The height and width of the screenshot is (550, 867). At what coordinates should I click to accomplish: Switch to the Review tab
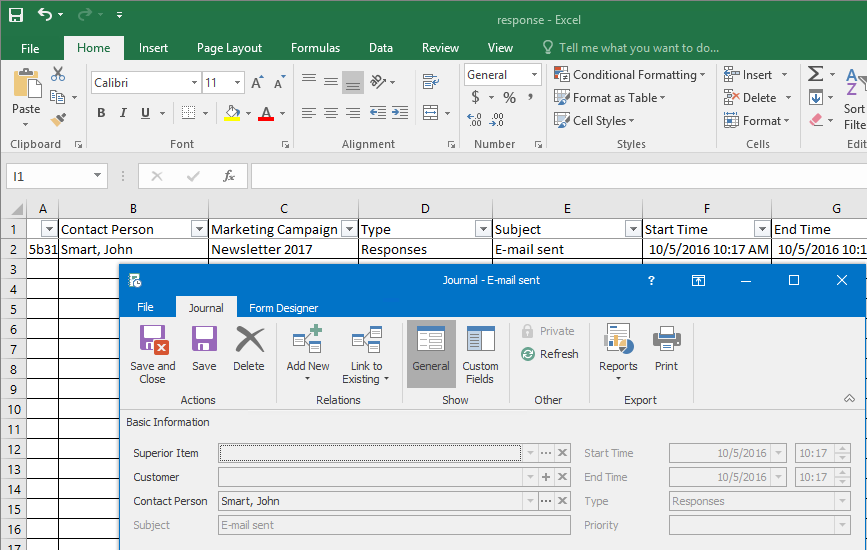click(x=440, y=48)
